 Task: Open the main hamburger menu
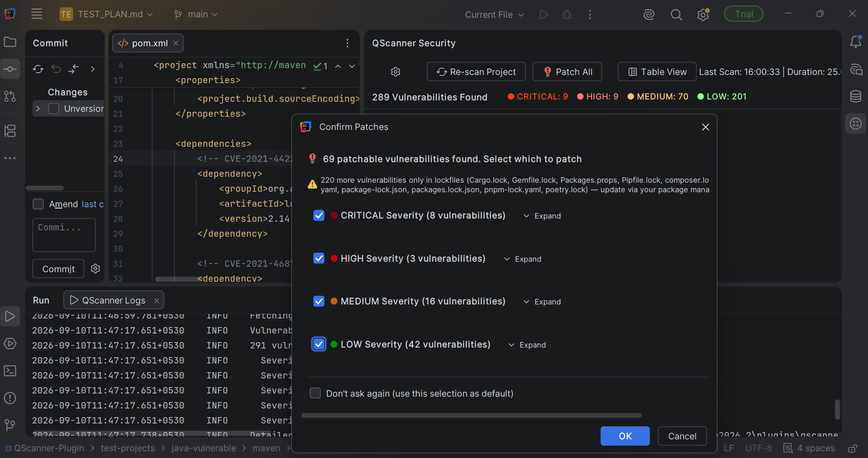[37, 14]
